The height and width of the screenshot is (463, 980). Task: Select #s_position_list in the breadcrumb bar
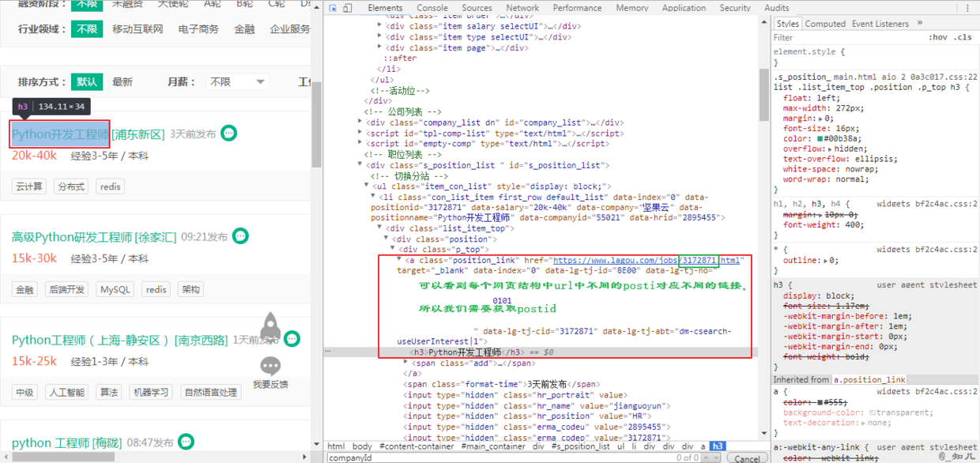pyautogui.click(x=579, y=446)
